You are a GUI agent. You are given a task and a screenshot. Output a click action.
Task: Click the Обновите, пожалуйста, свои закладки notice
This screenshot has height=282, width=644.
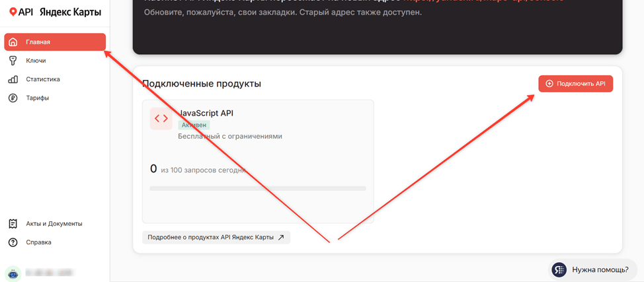(283, 13)
